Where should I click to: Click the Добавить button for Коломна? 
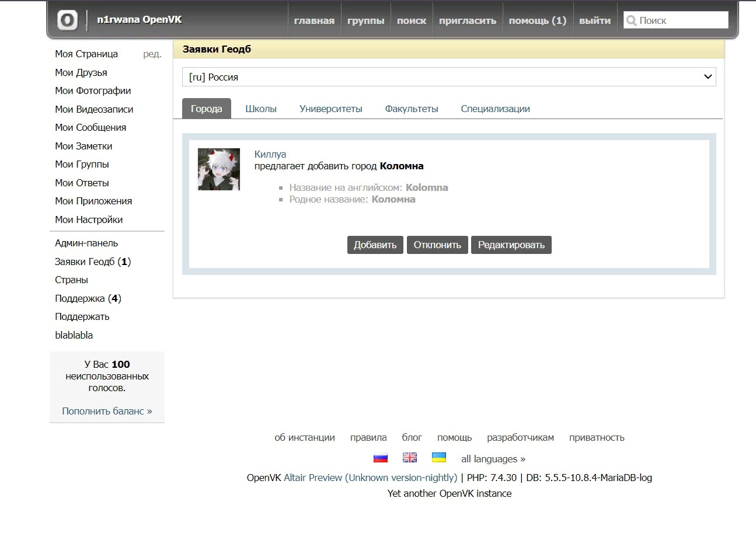point(375,245)
